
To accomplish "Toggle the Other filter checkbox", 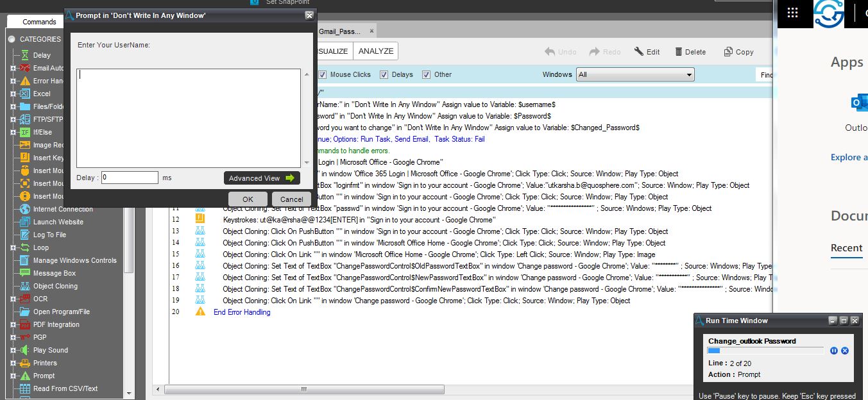I will [x=426, y=74].
